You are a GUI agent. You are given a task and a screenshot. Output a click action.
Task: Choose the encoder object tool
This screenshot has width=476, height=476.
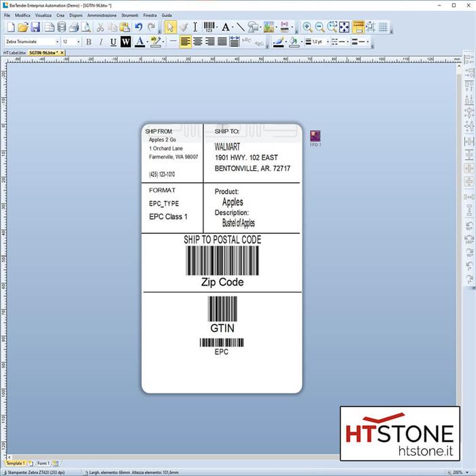[285, 27]
